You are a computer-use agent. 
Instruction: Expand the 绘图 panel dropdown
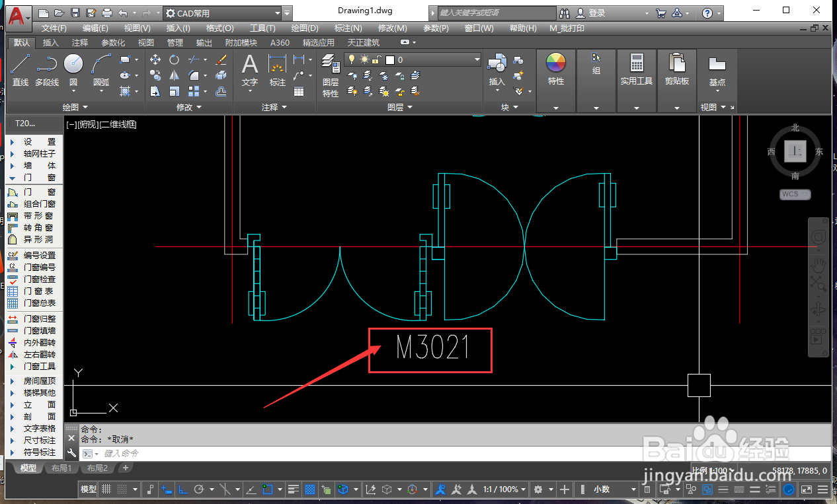(x=75, y=107)
